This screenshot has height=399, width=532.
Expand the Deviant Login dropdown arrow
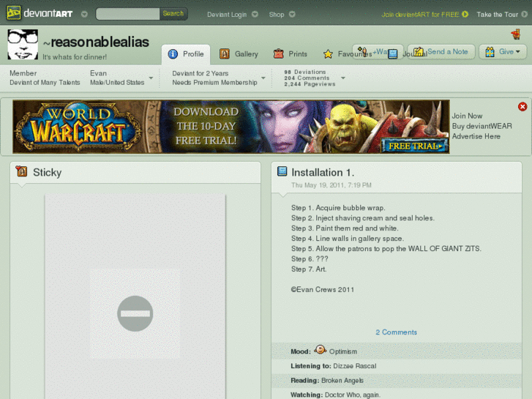click(255, 14)
